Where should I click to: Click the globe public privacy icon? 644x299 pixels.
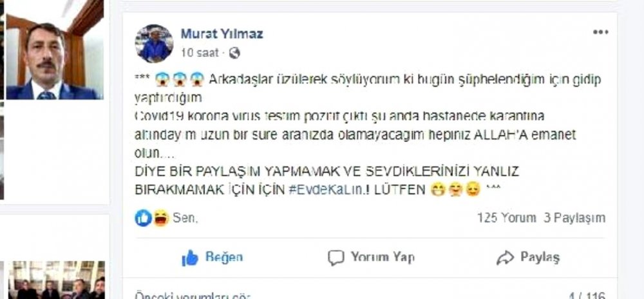coord(234,53)
